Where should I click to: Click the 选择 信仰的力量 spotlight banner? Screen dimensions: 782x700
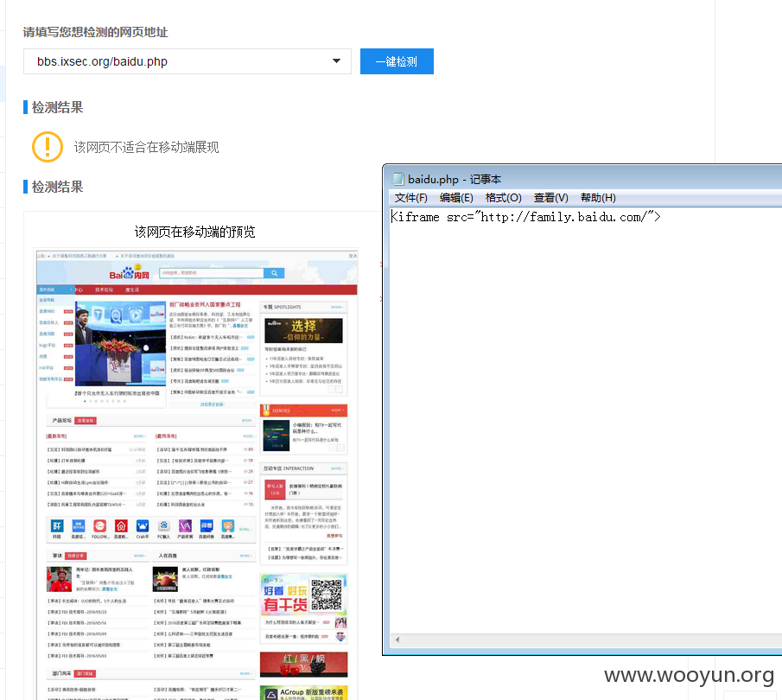[x=303, y=330]
